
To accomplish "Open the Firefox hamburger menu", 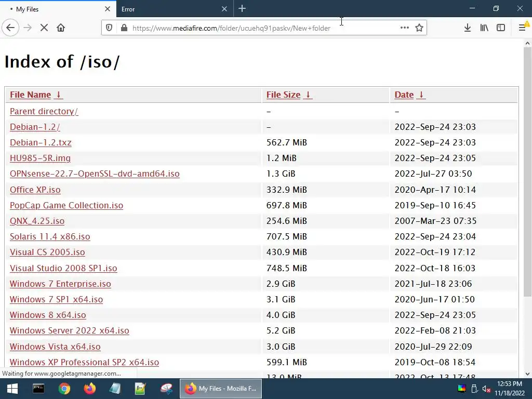I will click(x=523, y=28).
